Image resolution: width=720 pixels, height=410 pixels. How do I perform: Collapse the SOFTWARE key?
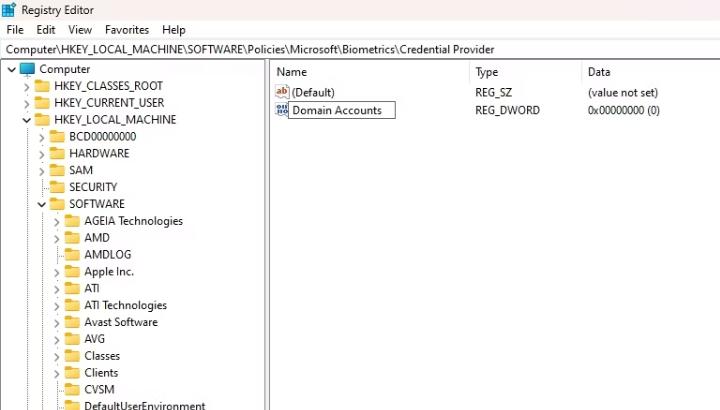click(42, 204)
